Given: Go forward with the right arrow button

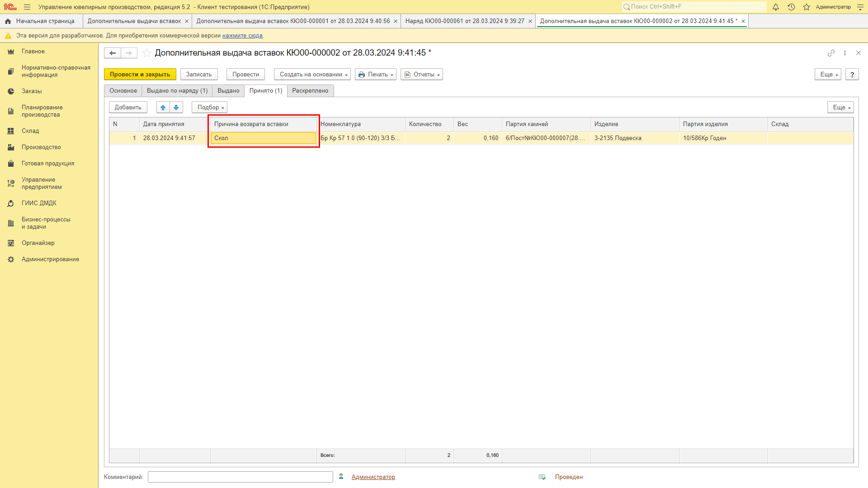Looking at the screenshot, I should coord(129,53).
